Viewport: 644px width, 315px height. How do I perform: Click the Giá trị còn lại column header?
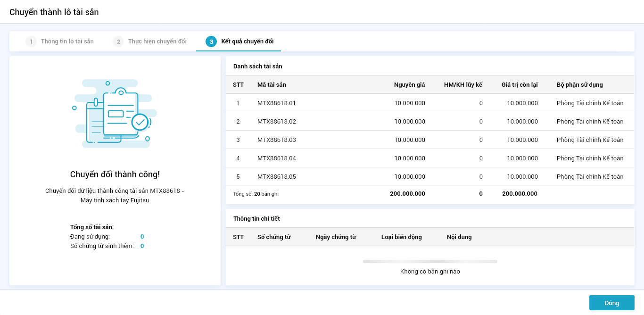[x=519, y=85]
